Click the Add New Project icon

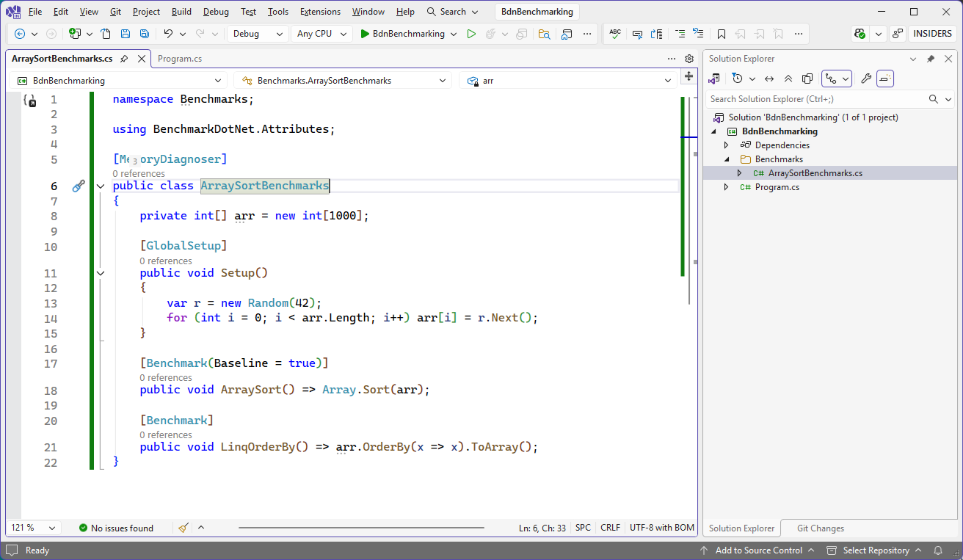pos(76,34)
